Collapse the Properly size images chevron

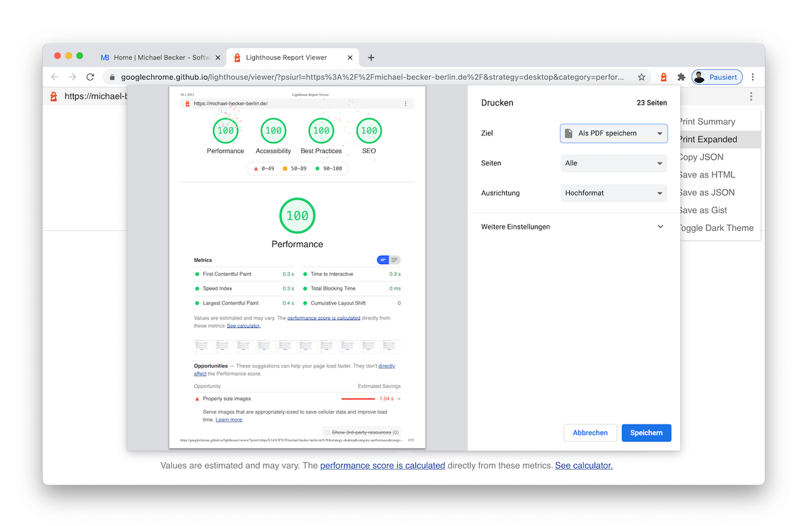click(399, 399)
